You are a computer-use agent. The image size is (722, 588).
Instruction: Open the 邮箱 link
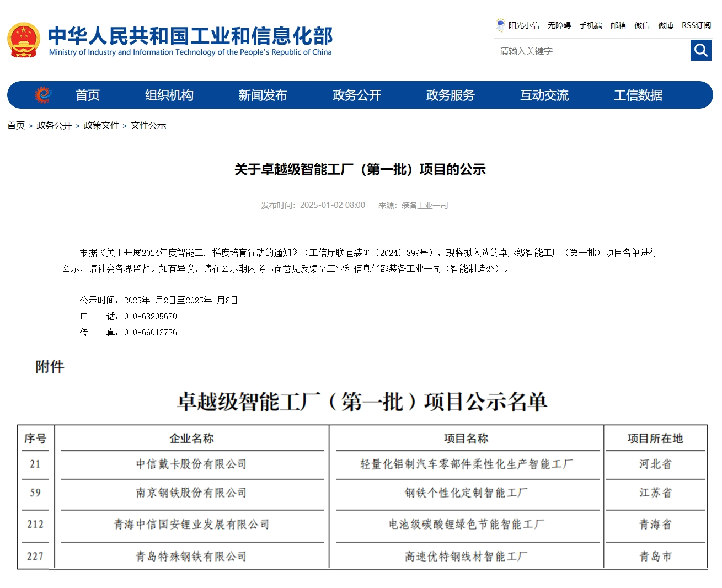(x=618, y=25)
